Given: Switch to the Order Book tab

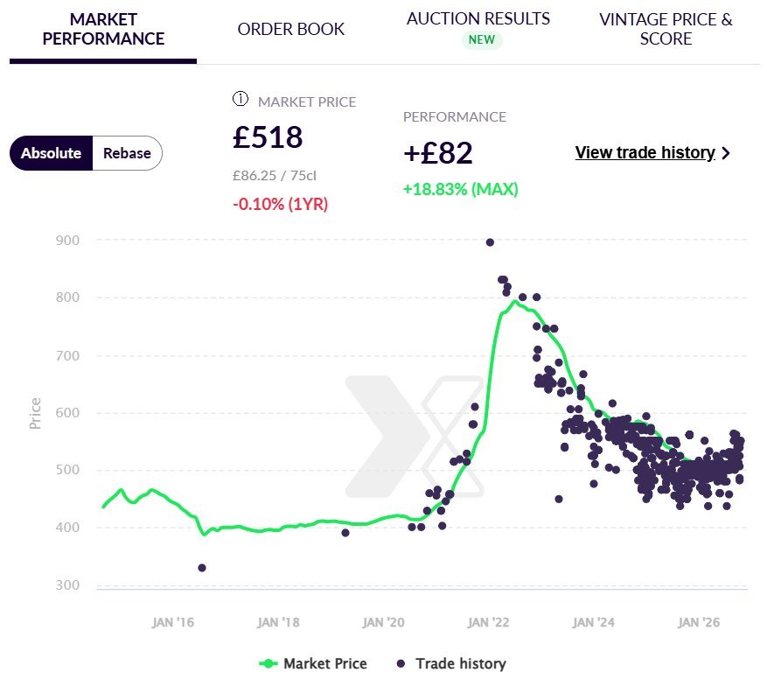Looking at the screenshot, I should (291, 30).
